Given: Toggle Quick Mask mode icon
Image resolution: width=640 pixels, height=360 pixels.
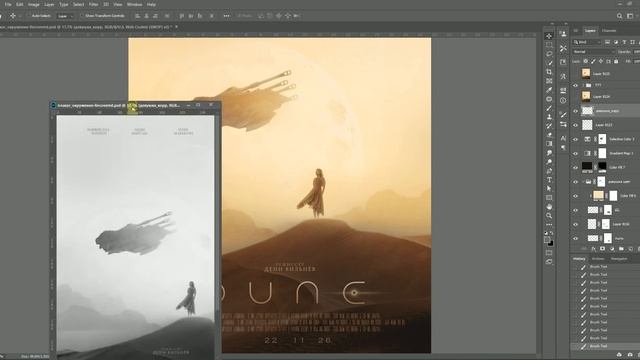Looking at the screenshot, I should (549, 253).
